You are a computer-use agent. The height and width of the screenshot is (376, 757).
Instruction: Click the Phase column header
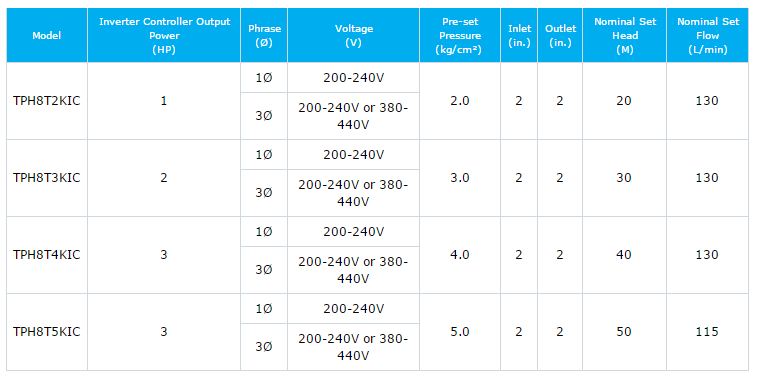tap(264, 35)
